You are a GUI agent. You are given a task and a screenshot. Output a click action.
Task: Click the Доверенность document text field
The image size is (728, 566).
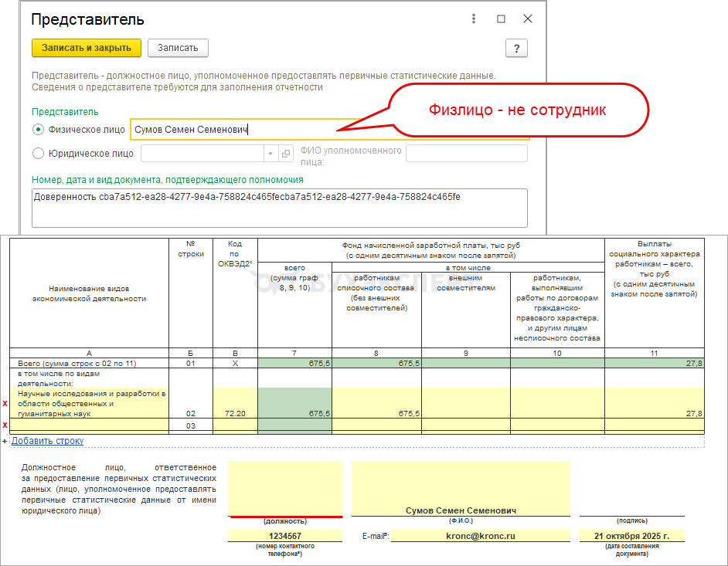(x=279, y=207)
